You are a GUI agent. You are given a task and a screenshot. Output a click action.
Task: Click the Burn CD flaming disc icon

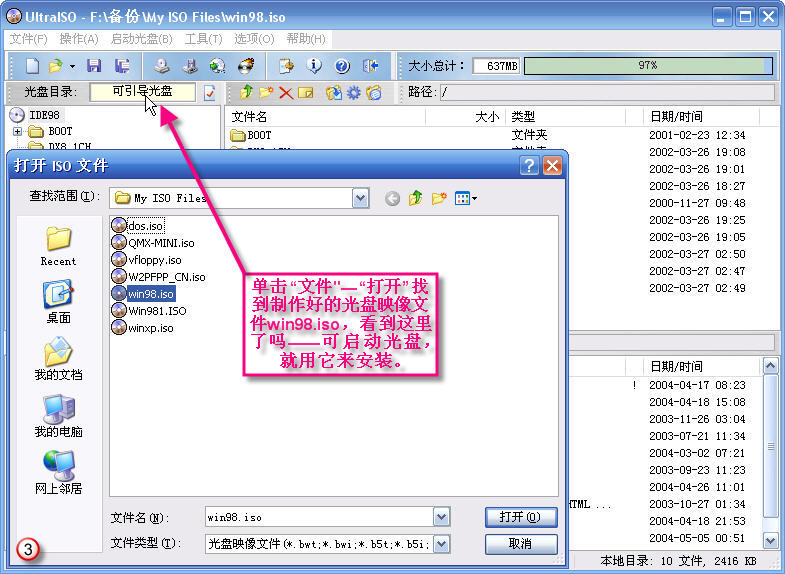246,66
